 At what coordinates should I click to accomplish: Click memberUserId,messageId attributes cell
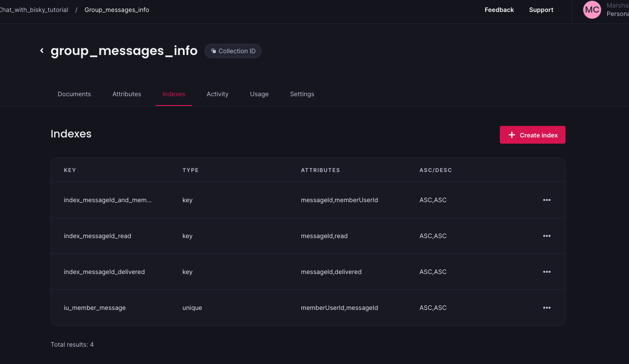340,308
